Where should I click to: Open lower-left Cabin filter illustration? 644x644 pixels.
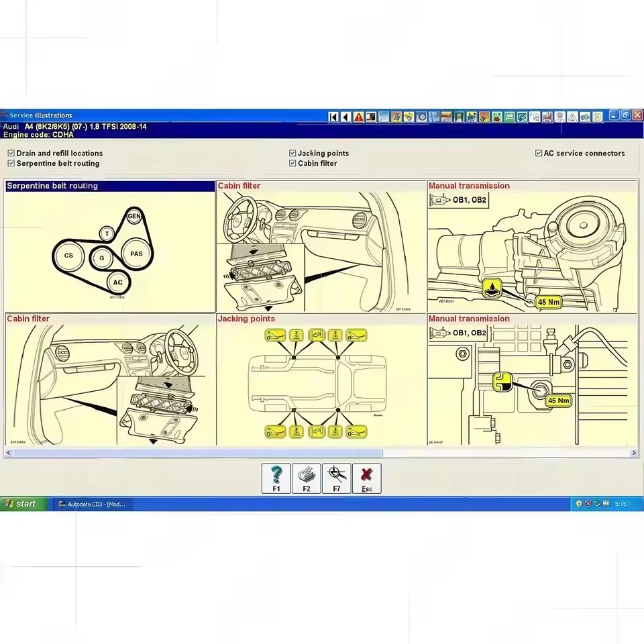click(111, 384)
